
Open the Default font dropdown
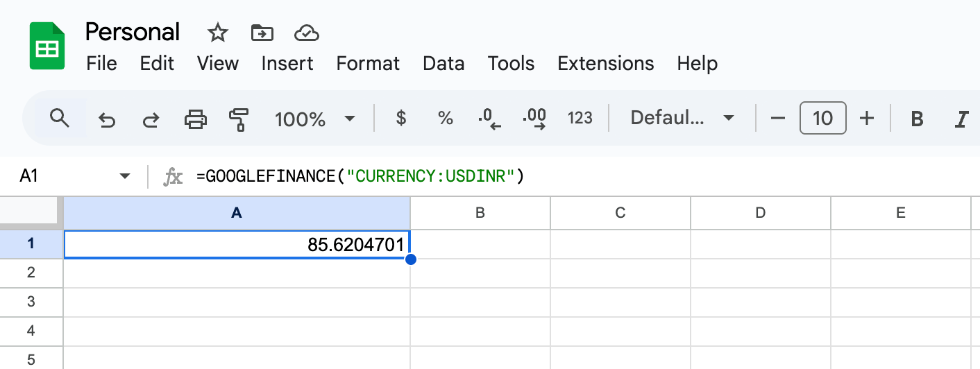682,119
